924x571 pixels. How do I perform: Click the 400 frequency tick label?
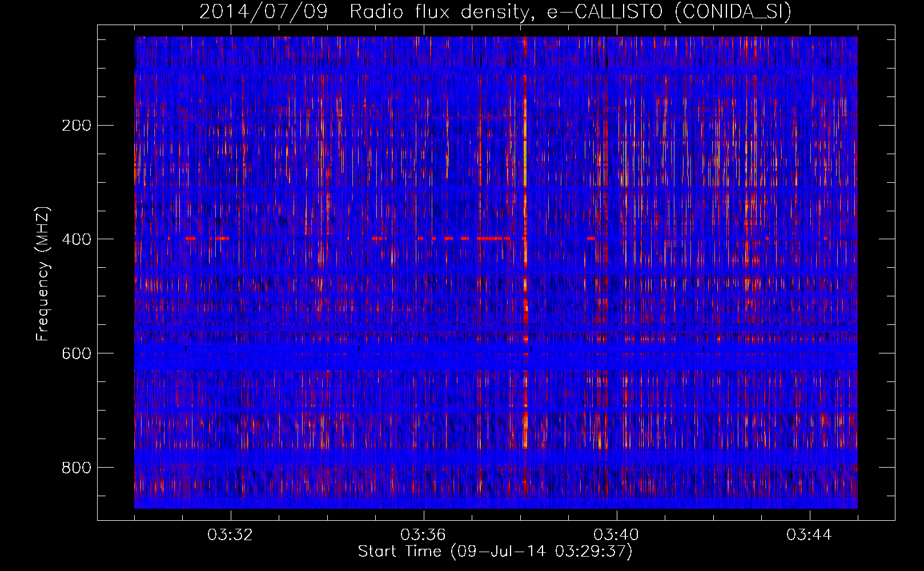click(76, 239)
